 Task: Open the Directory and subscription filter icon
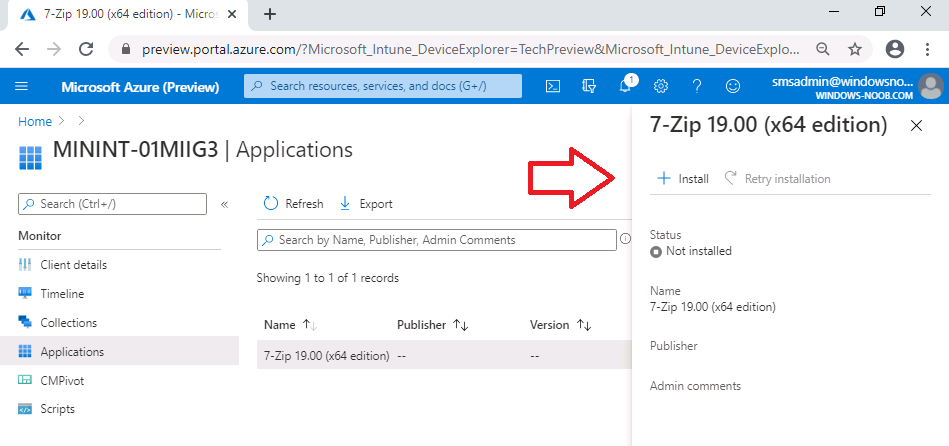coord(588,87)
